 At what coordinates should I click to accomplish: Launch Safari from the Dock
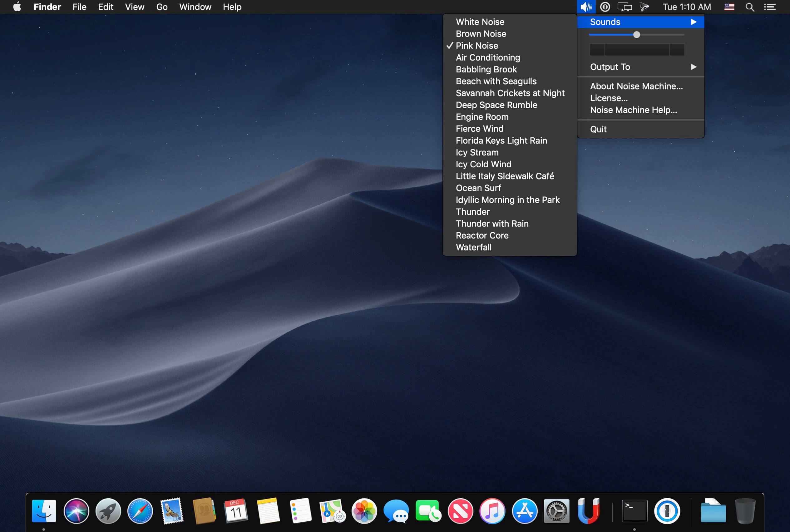click(140, 511)
